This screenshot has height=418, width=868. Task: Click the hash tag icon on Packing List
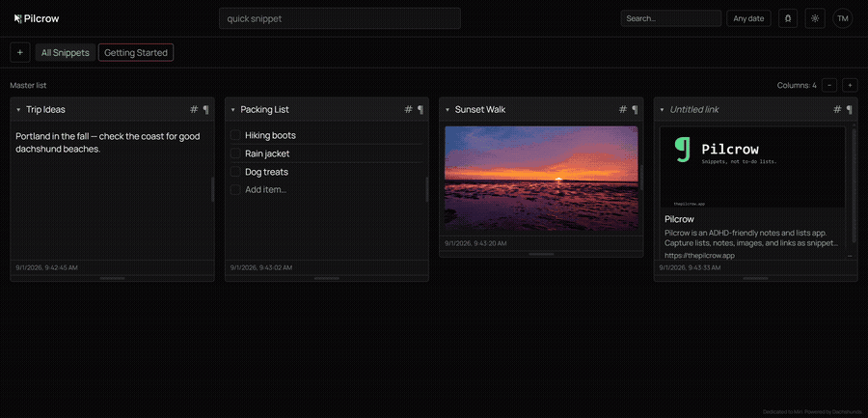tap(409, 109)
